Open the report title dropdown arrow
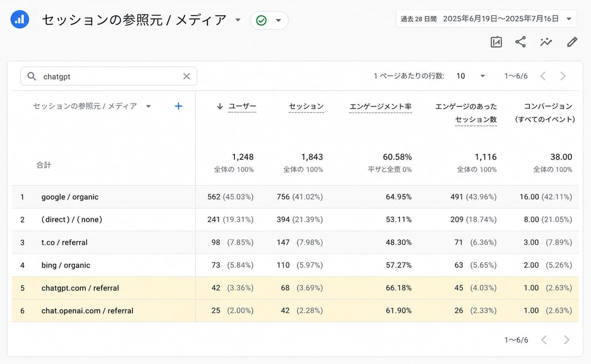591x364 pixels. [238, 20]
